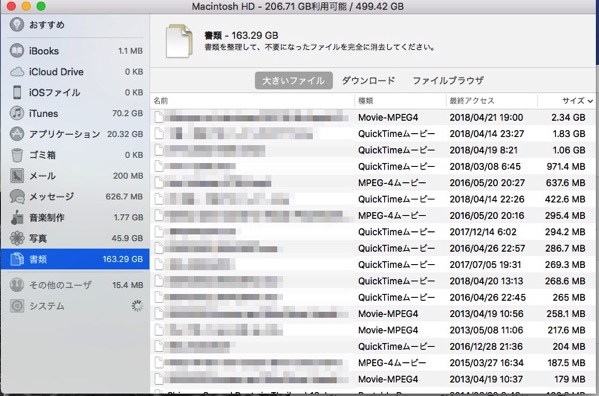Switch to the 大きいファイル tab
Image resolution: width=599 pixels, height=396 pixels.
293,81
